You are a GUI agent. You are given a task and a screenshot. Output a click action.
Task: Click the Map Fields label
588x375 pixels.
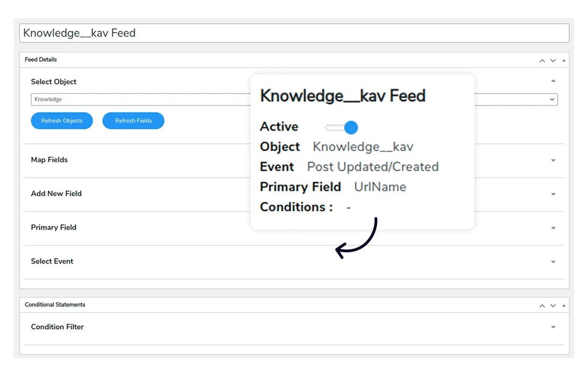point(49,160)
